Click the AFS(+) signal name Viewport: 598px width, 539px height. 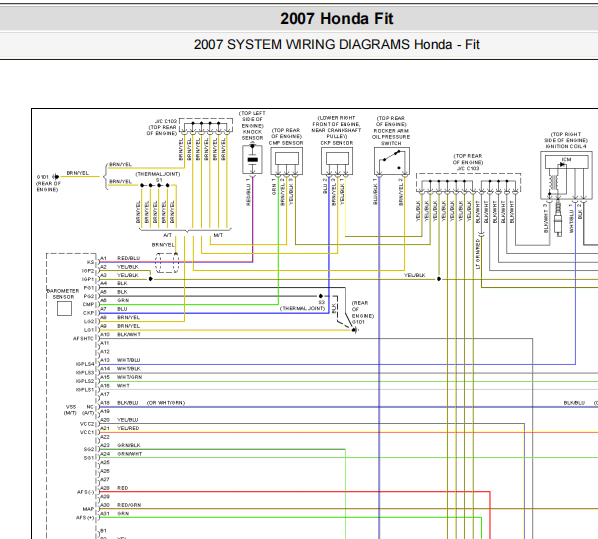pos(85,518)
